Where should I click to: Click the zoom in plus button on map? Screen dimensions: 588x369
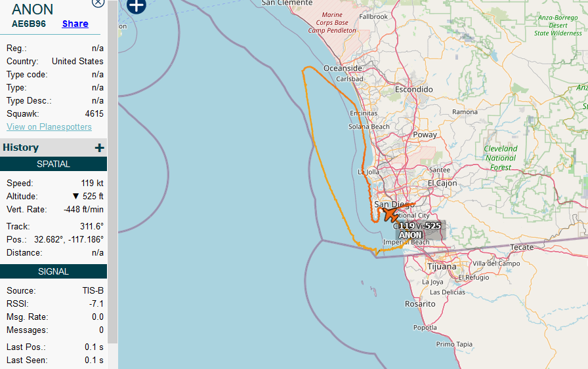coord(136,5)
